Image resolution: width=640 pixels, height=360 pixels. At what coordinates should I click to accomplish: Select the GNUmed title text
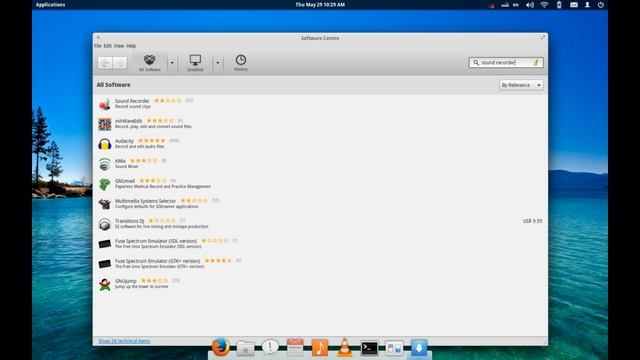pos(124,181)
